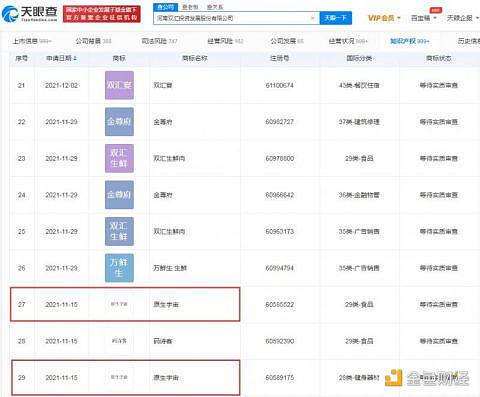Clear the search box with the X icon
This screenshot has width=480, height=397.
click(313, 18)
